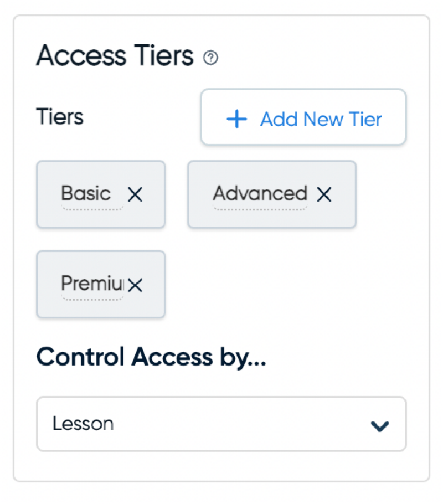The width and height of the screenshot is (443, 504).
Task: Edit the Advanced tier name text
Action: [x=260, y=193]
